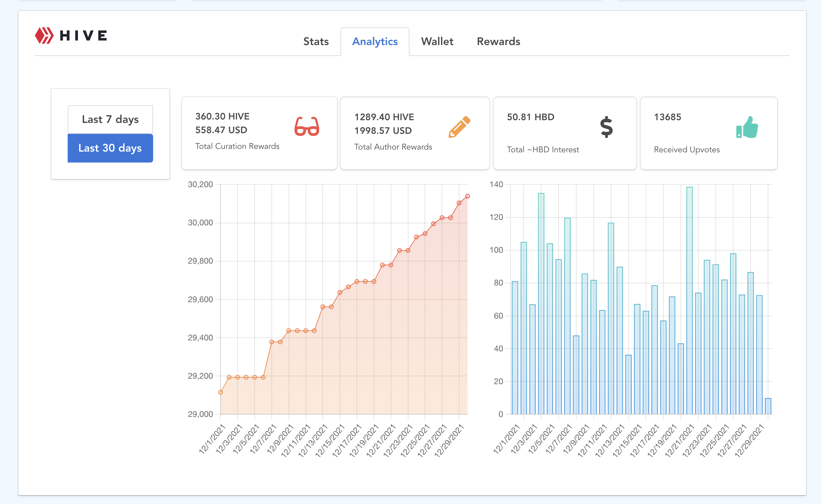Click the last data point on line chart
The height and width of the screenshot is (504, 821).
(468, 196)
